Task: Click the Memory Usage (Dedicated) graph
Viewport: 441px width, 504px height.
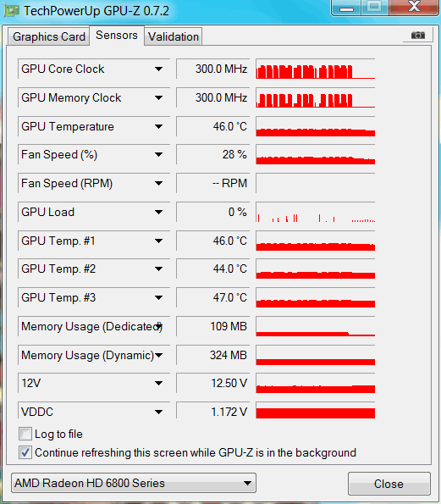Action: 316,327
